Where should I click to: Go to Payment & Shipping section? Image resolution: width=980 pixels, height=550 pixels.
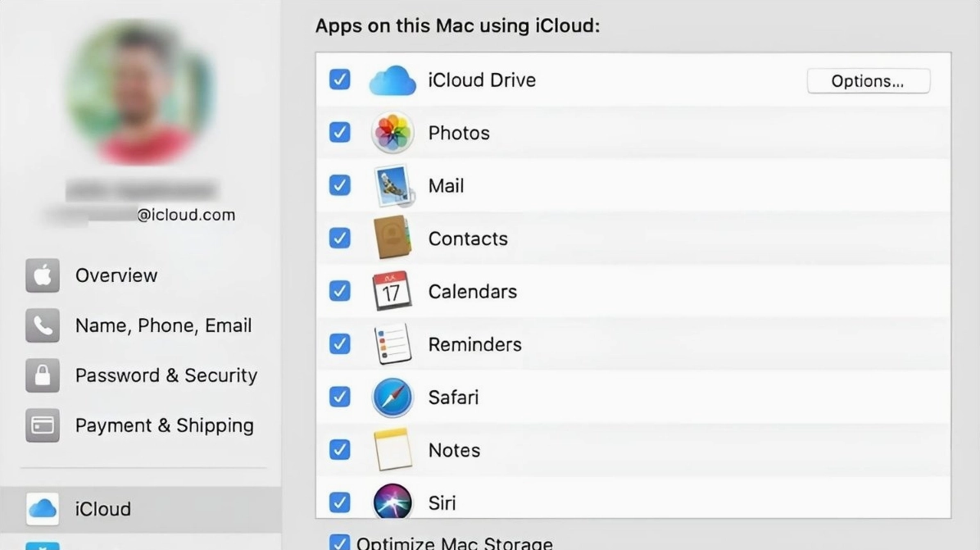click(x=164, y=425)
